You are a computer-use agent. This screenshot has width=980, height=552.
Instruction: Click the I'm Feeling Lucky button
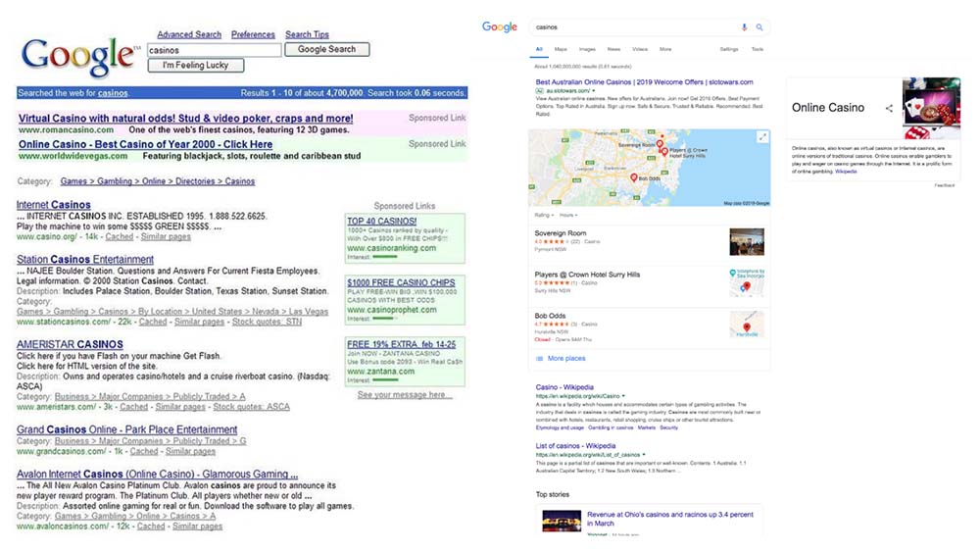click(196, 65)
